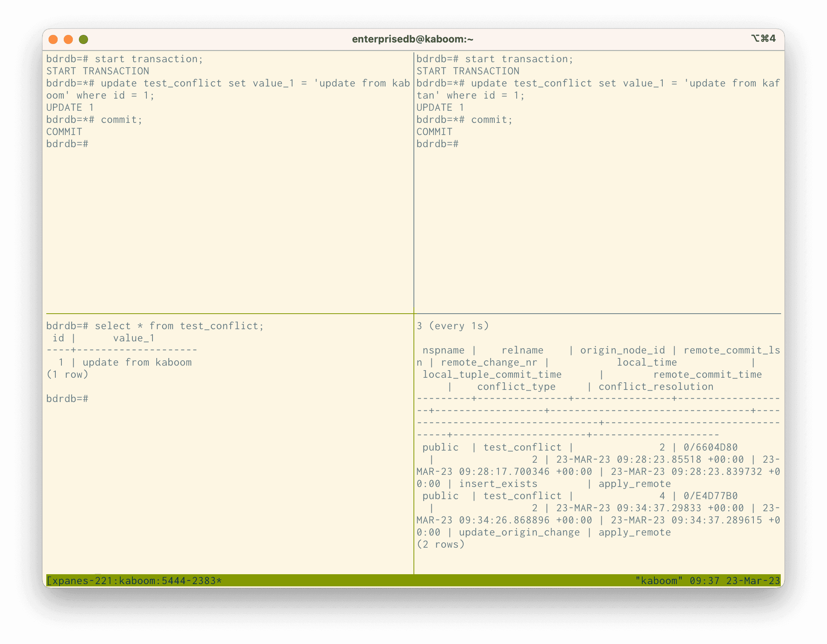Click the conflict_resolution column header
Screen dimensions: 827x644
tap(656, 386)
